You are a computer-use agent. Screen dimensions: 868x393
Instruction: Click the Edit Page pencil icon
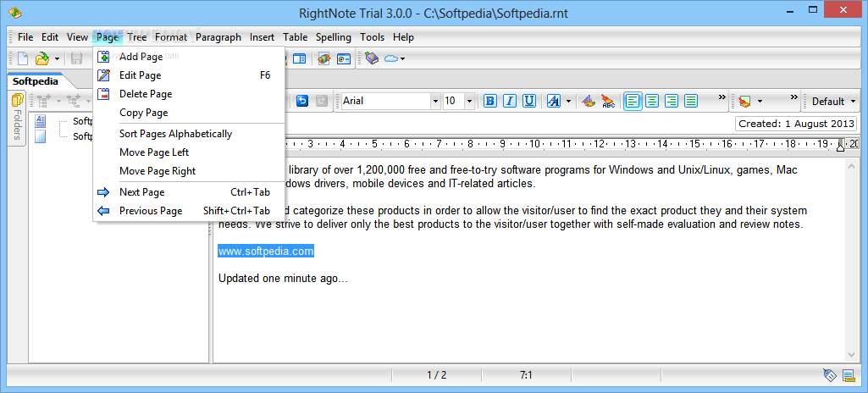point(103,75)
